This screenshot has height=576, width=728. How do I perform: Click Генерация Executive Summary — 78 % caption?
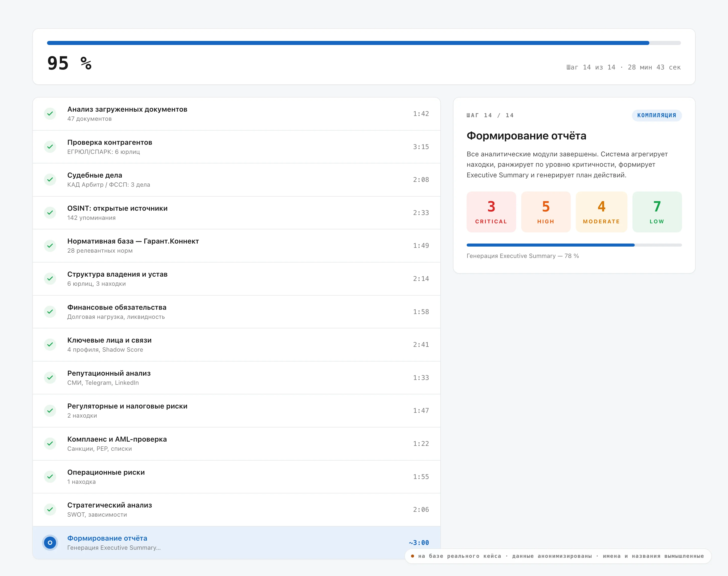pyautogui.click(x=522, y=256)
